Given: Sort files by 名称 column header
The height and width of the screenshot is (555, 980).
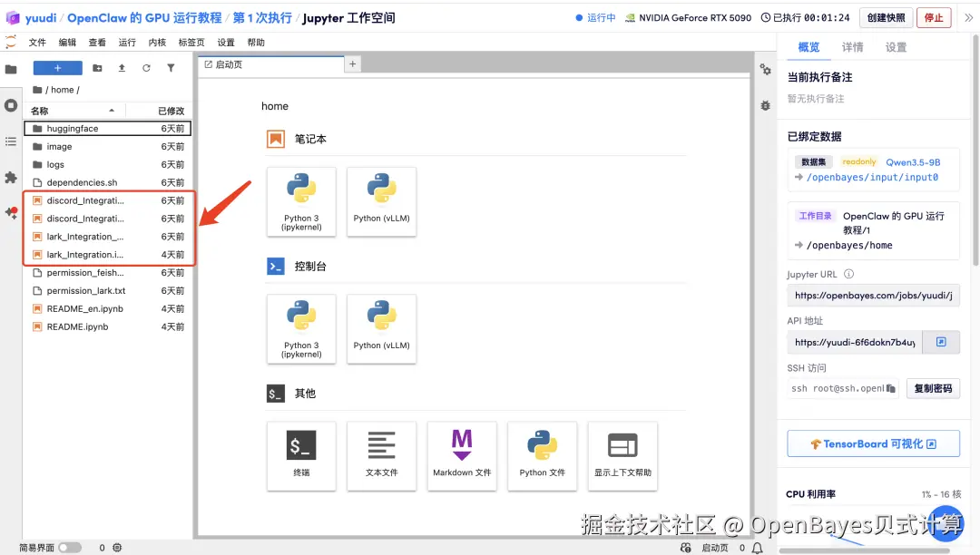Looking at the screenshot, I should (74, 111).
